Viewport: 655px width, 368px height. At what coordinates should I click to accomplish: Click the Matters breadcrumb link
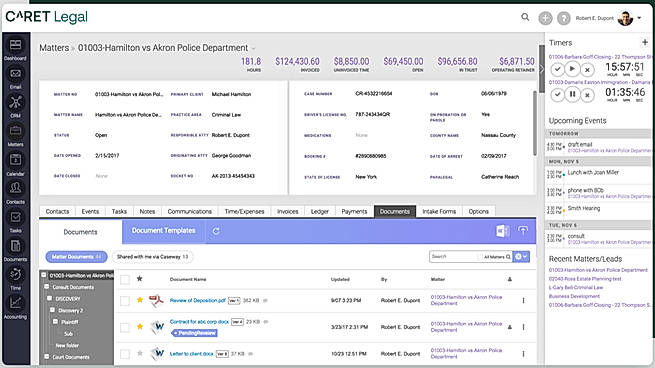click(54, 48)
